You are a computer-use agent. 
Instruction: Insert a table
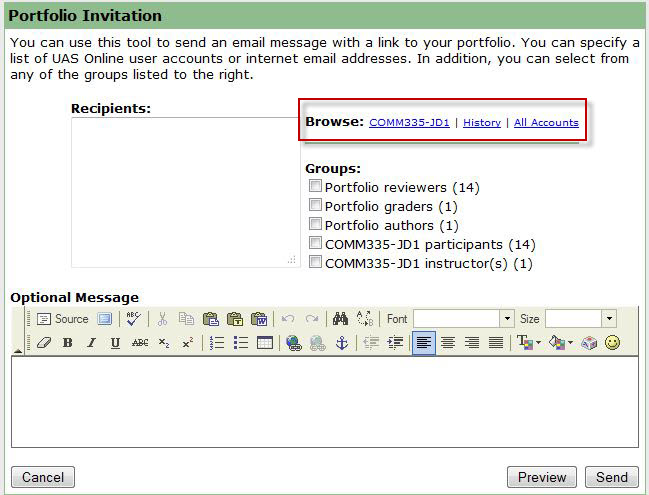point(264,343)
